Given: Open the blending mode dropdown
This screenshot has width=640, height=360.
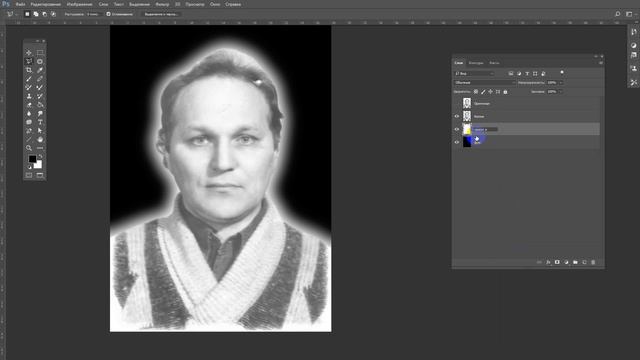Looking at the screenshot, I should point(484,82).
